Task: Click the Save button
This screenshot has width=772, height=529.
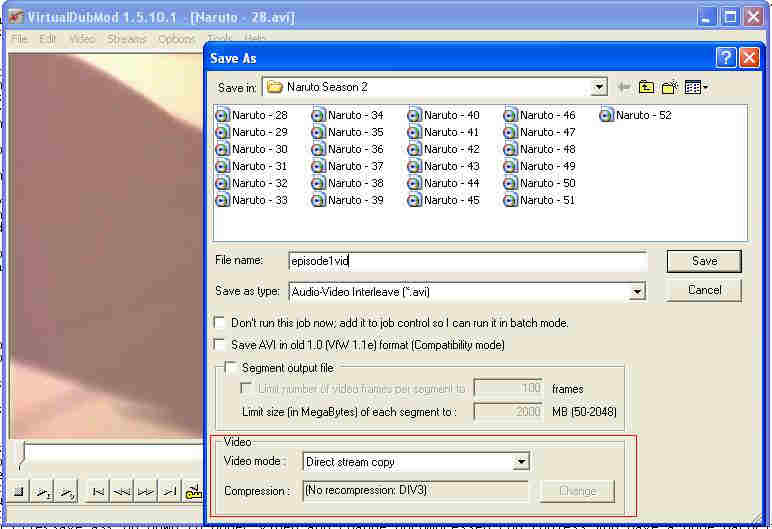Action: point(704,261)
